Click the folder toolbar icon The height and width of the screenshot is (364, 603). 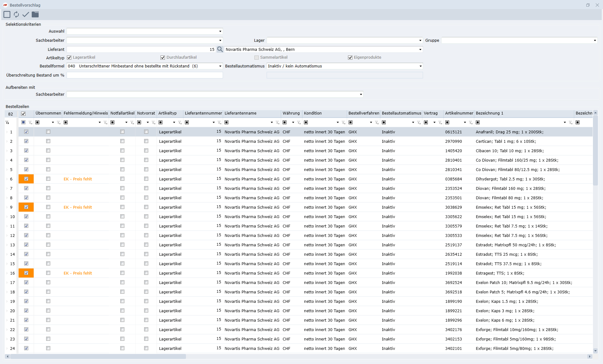(35, 14)
